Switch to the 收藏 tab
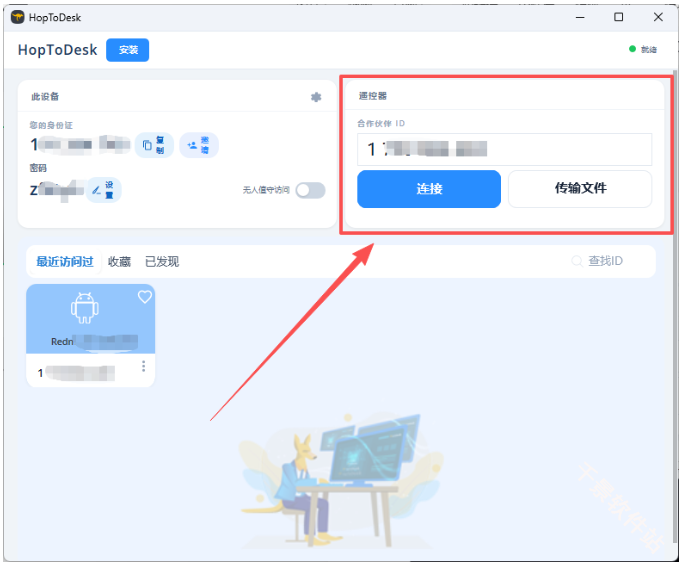 pos(120,261)
